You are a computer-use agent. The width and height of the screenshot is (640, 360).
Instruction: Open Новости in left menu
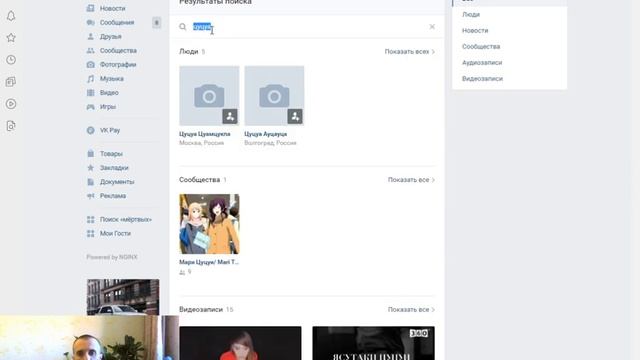point(113,8)
